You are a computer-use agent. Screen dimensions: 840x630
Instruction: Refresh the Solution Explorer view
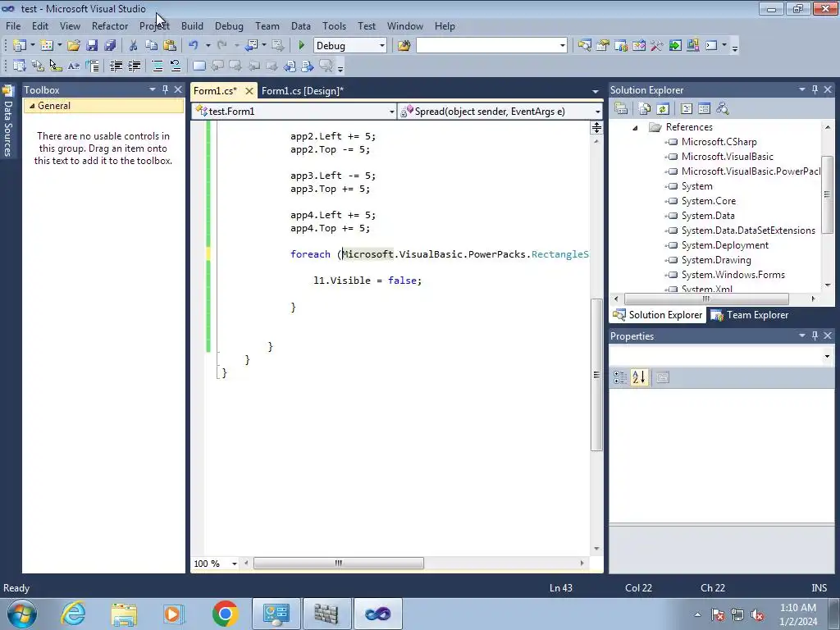[663, 109]
